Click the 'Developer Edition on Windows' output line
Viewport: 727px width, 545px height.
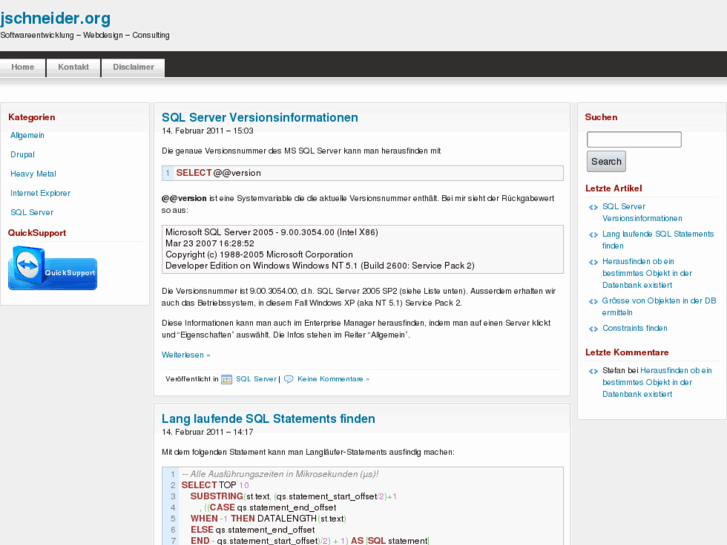[320, 266]
